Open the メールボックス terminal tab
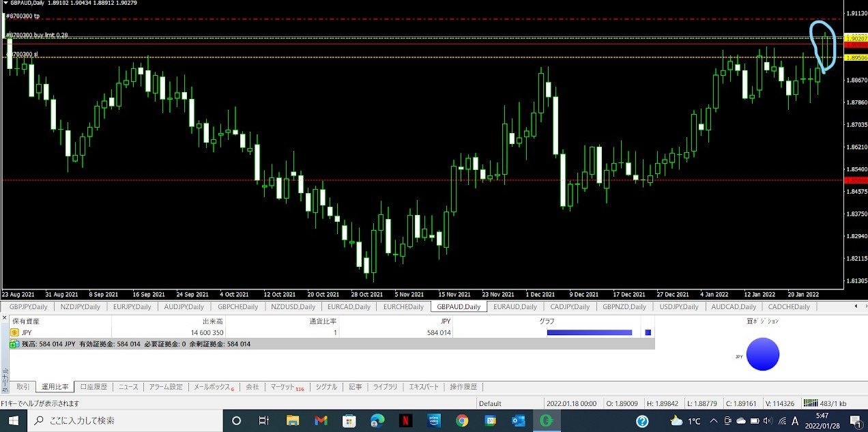868x432 pixels. (213, 387)
